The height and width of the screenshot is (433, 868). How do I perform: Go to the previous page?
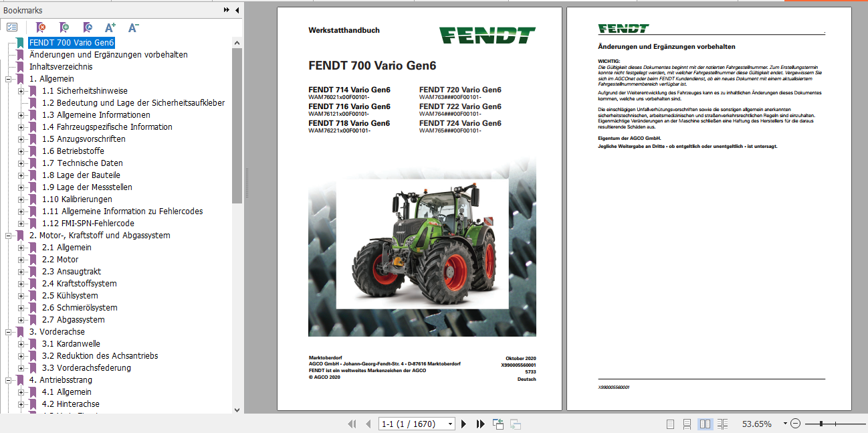click(368, 424)
